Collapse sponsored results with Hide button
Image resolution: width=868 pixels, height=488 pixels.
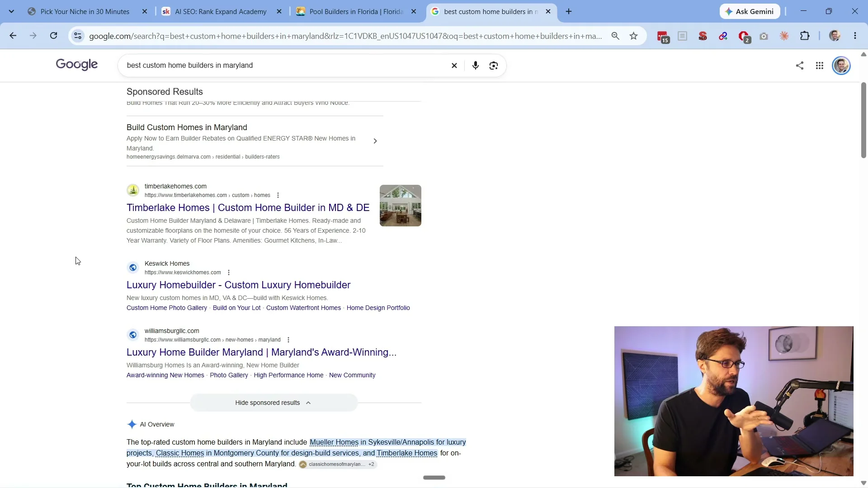274,403
